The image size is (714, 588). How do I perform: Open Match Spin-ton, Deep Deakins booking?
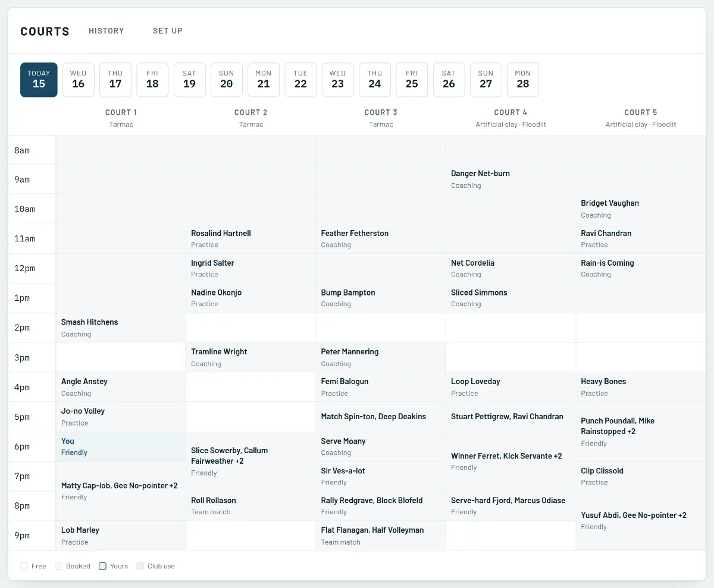click(381, 417)
